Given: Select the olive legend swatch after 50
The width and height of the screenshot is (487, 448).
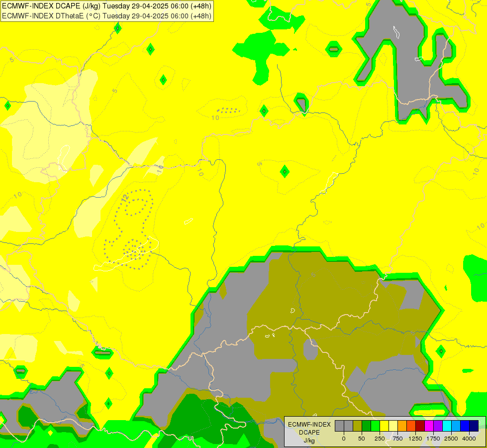Looking at the screenshot, I should click(x=357, y=426).
